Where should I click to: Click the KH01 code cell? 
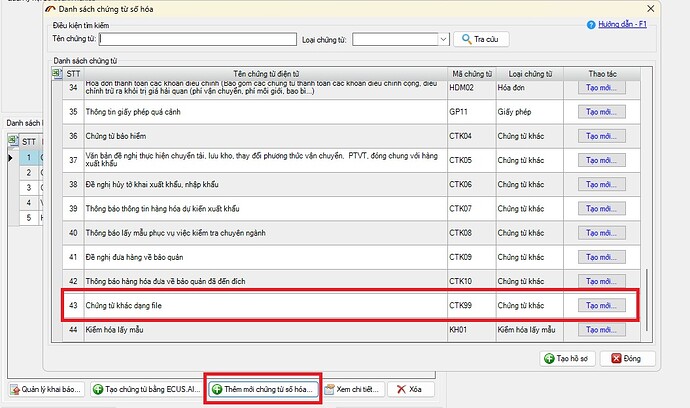coord(472,330)
